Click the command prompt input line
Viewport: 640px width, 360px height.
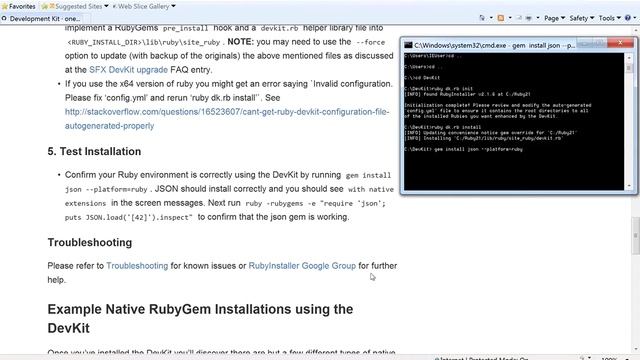463,149
